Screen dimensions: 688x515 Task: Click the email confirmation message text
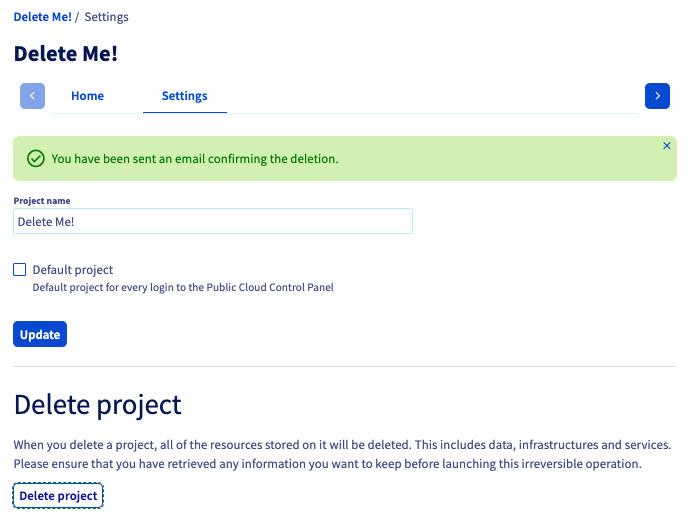coord(195,158)
